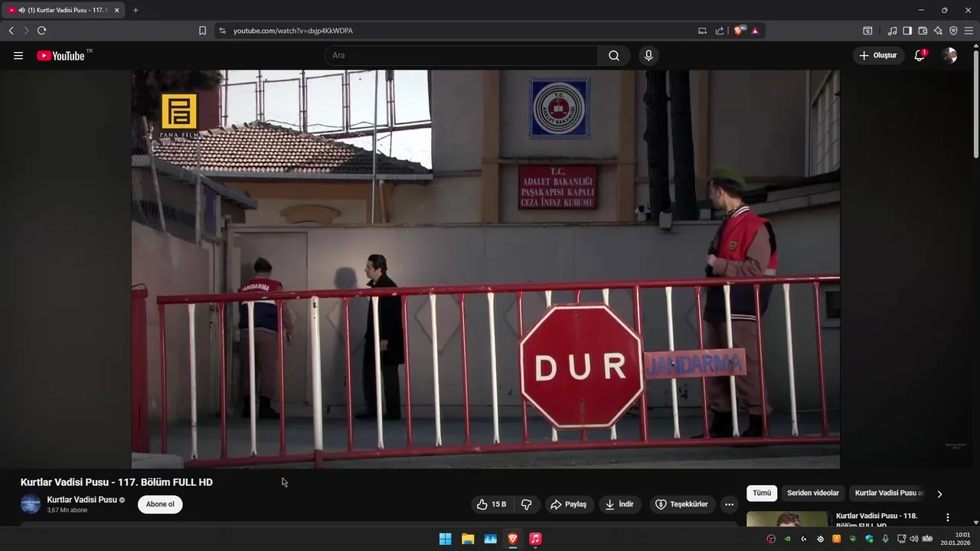Open media control music note icon

pos(892,31)
